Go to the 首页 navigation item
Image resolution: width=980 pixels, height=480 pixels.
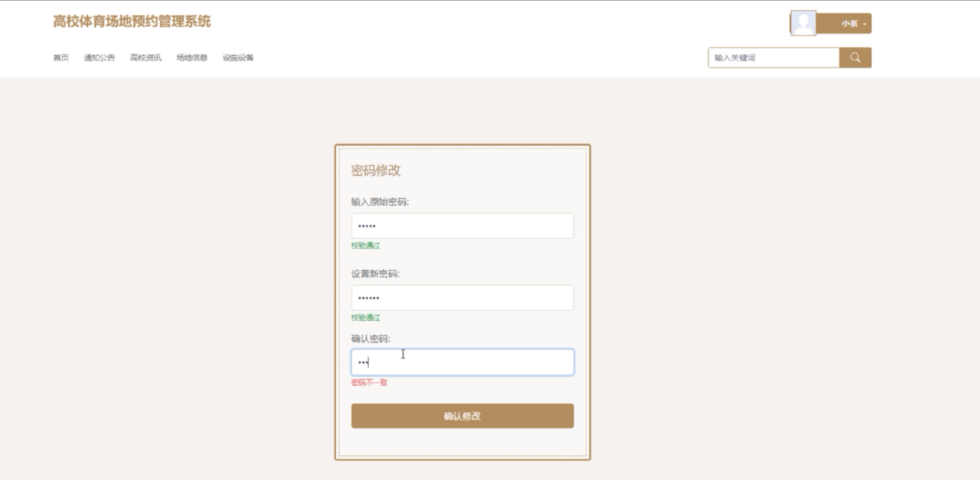click(61, 58)
